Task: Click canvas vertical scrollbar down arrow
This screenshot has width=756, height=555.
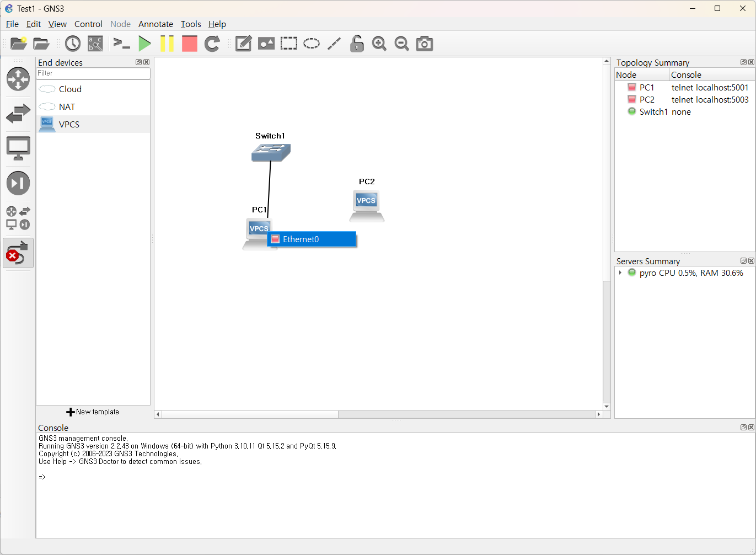Action: [x=607, y=407]
